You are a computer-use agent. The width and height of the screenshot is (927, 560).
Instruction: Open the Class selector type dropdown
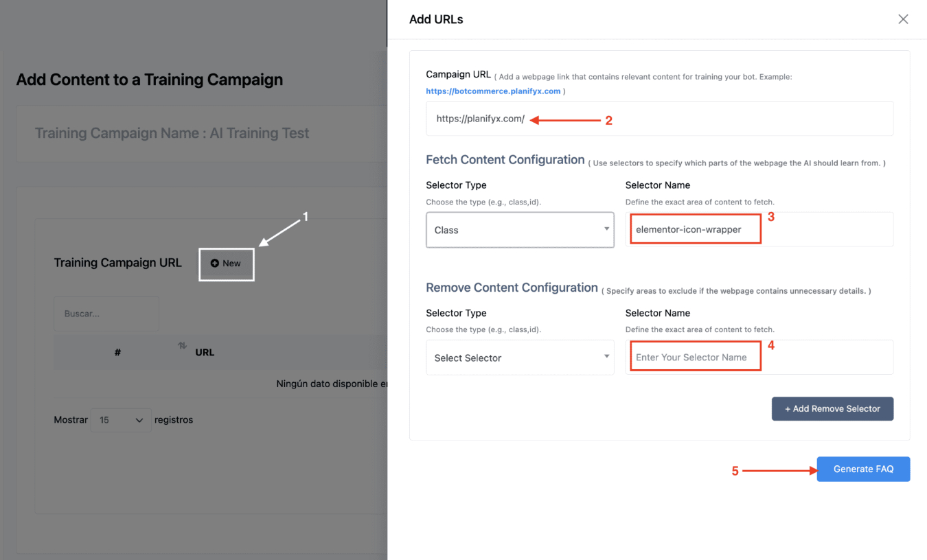[520, 230]
